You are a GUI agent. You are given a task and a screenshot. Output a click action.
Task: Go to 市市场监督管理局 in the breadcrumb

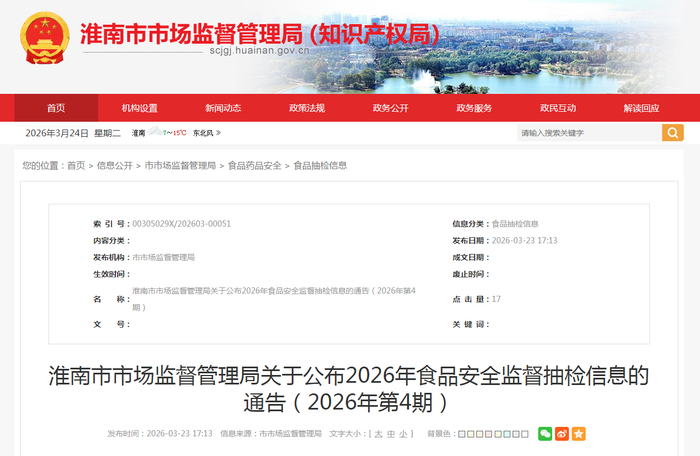click(x=180, y=166)
